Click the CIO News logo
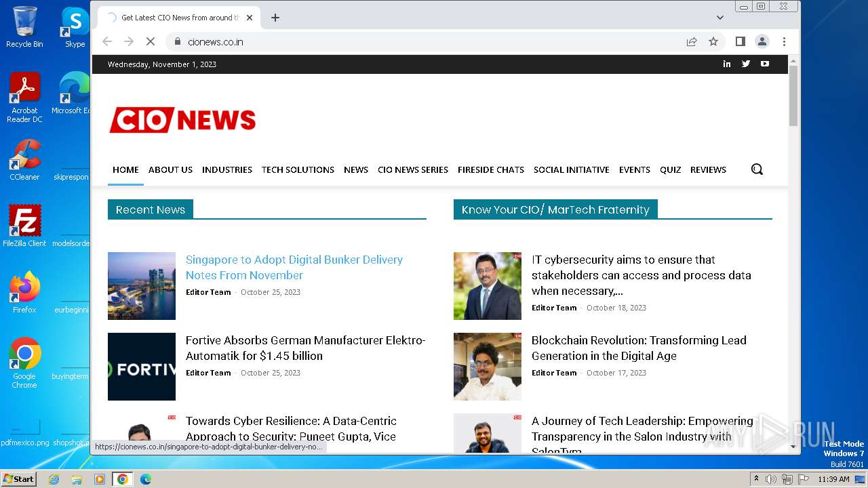Screen dimensions: 868x488 point(182,120)
